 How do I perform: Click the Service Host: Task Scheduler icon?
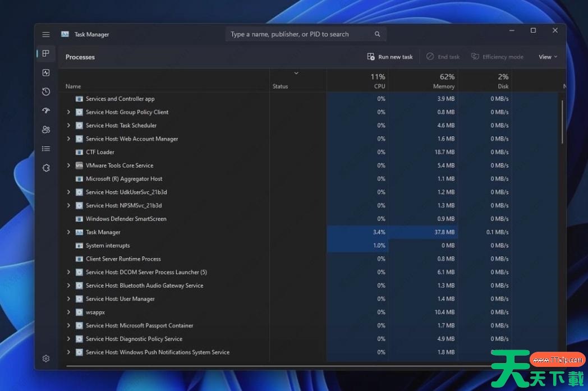[x=79, y=126]
